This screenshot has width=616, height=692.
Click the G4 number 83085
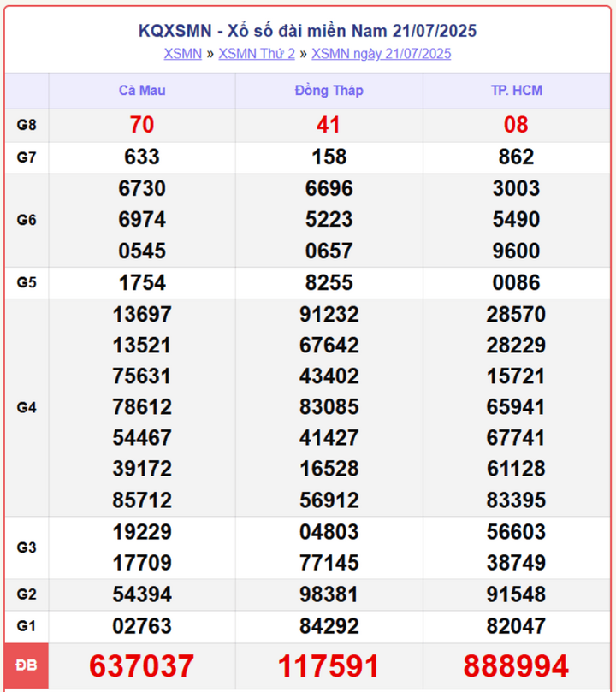tap(329, 407)
